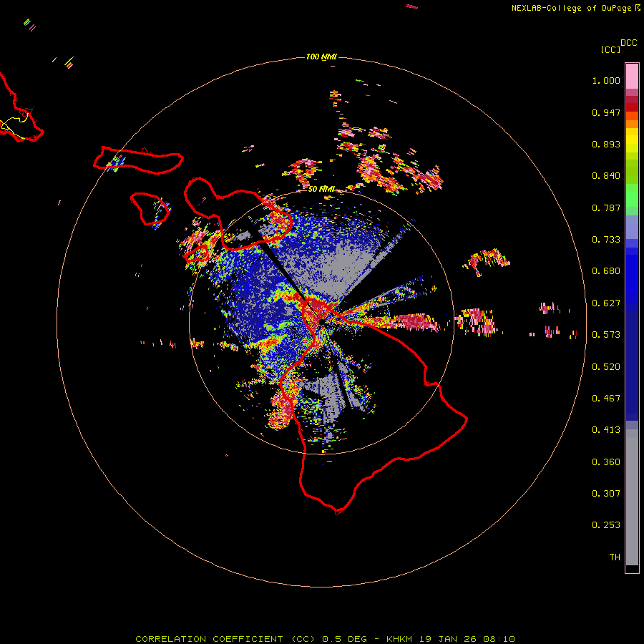Click the Molokai island outline
This screenshot has height=644, width=644.
138,160
